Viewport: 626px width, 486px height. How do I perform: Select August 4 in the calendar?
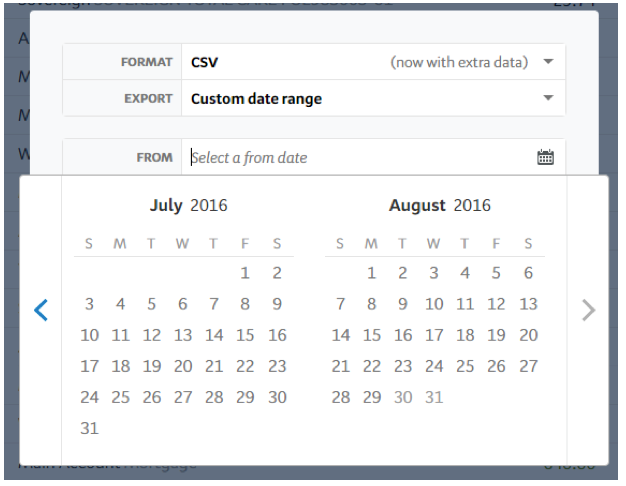(465, 273)
